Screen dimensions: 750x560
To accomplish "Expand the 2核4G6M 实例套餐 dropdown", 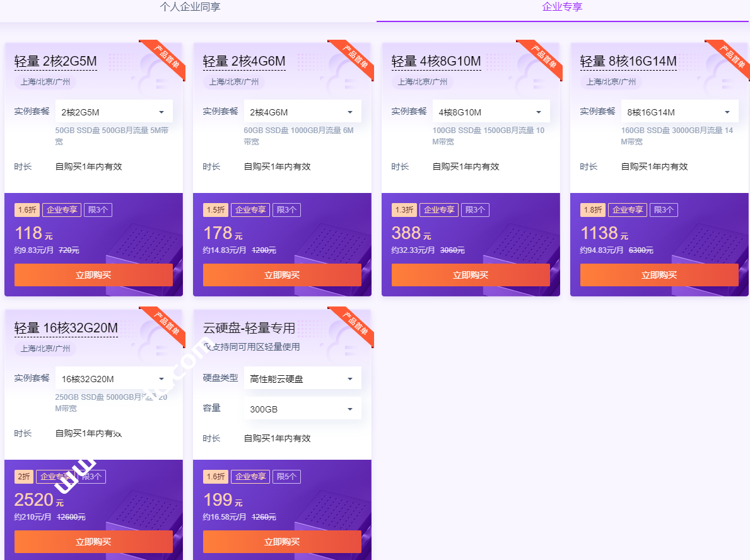I will 302,112.
